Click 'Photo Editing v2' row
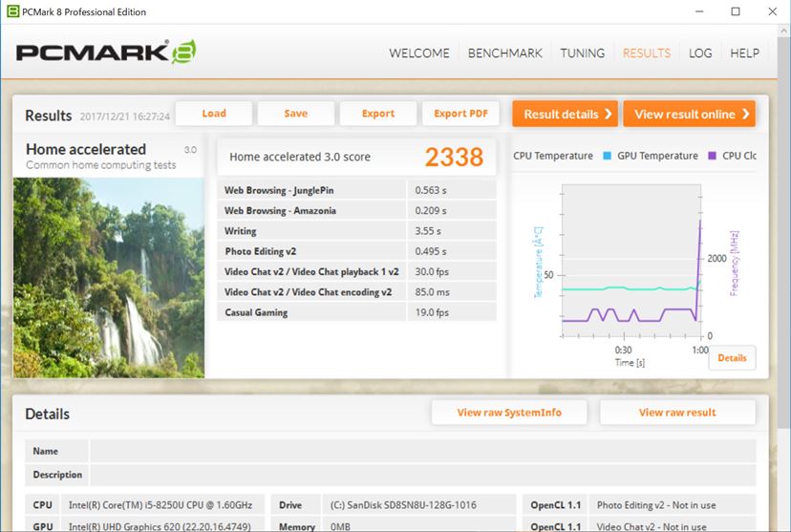791x532 pixels. 356,251
